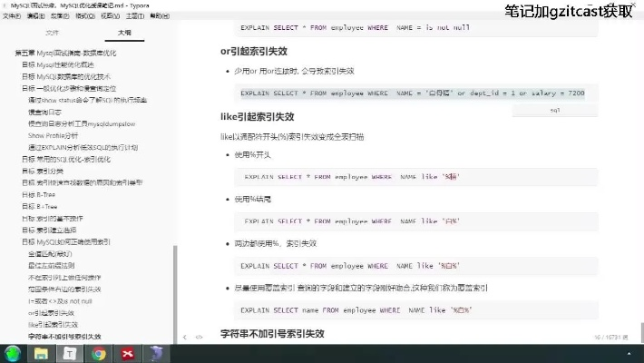Open the 视图(V) menu

[110, 16]
